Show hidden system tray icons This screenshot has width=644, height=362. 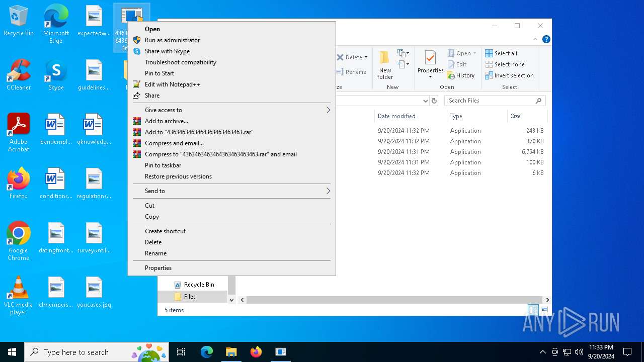(x=542, y=352)
